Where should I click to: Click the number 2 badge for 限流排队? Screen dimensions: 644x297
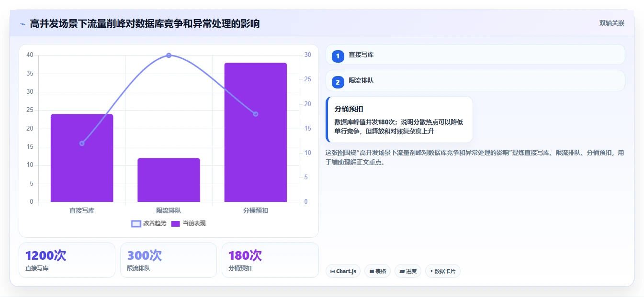338,82
